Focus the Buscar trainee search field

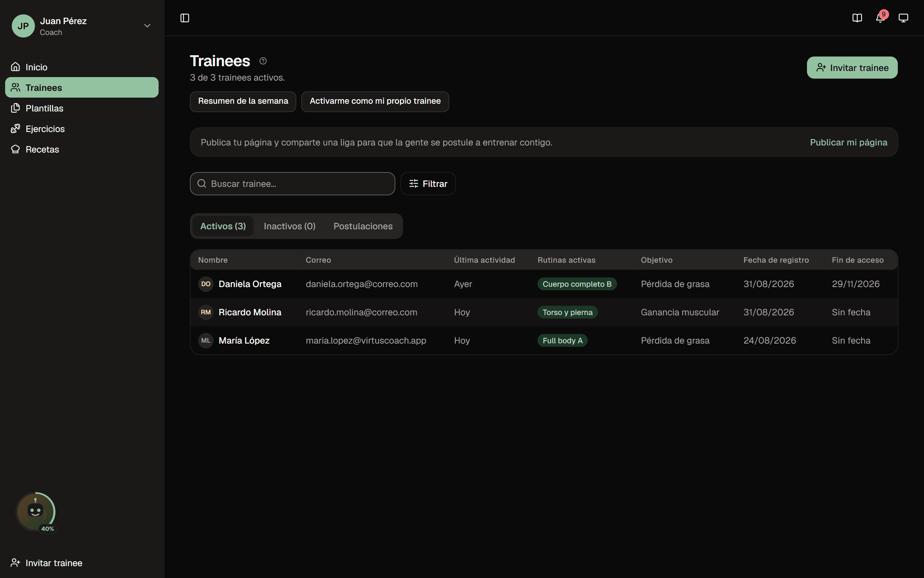(293, 184)
